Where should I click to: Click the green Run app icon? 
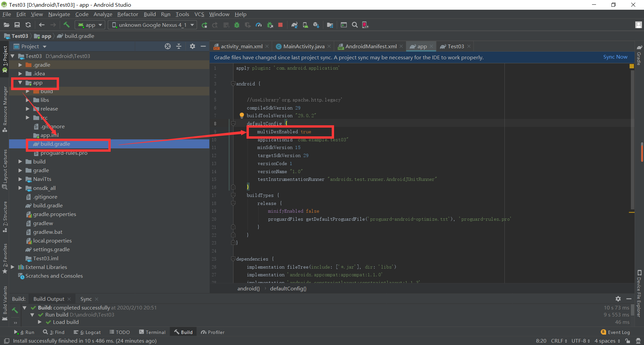(x=204, y=25)
